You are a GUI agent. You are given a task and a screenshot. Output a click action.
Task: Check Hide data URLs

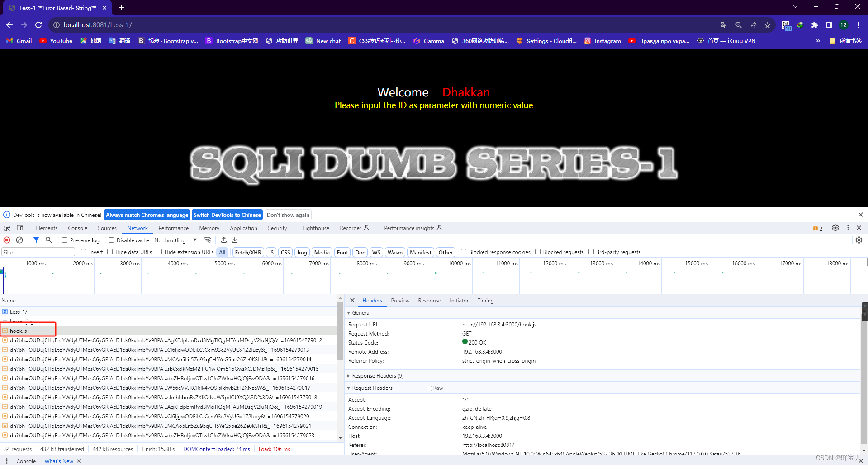(110, 252)
